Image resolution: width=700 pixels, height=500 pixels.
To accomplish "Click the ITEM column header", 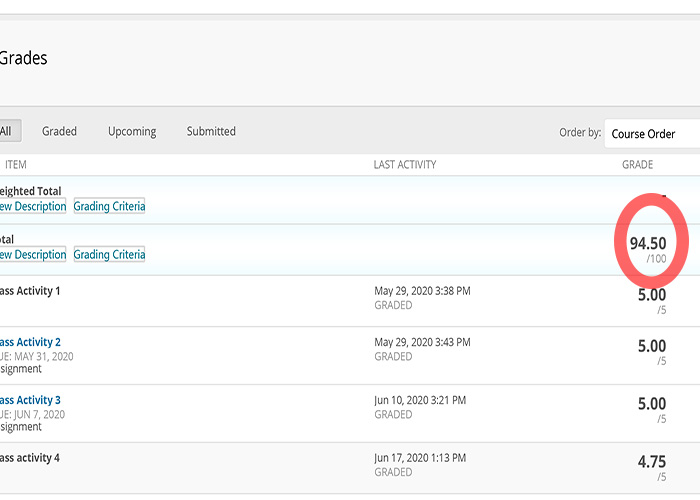I will (x=16, y=165).
